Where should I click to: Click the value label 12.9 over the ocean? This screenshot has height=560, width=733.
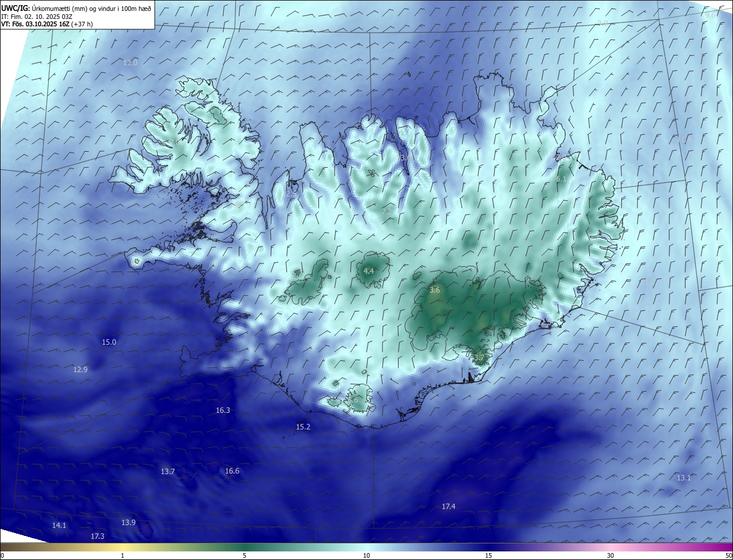80,369
